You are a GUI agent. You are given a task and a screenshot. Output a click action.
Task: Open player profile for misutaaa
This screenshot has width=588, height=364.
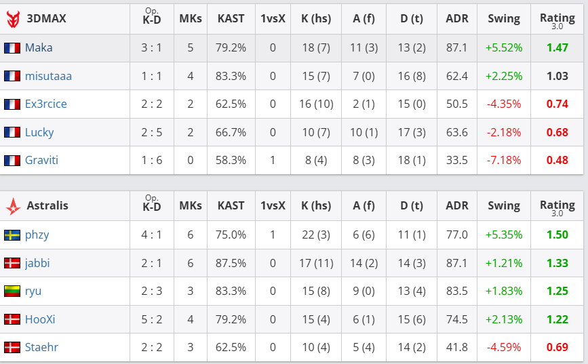coord(48,76)
